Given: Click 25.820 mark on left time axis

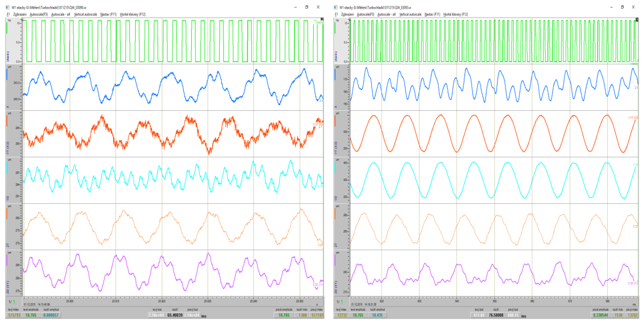Looking at the screenshot, I should (162, 301).
